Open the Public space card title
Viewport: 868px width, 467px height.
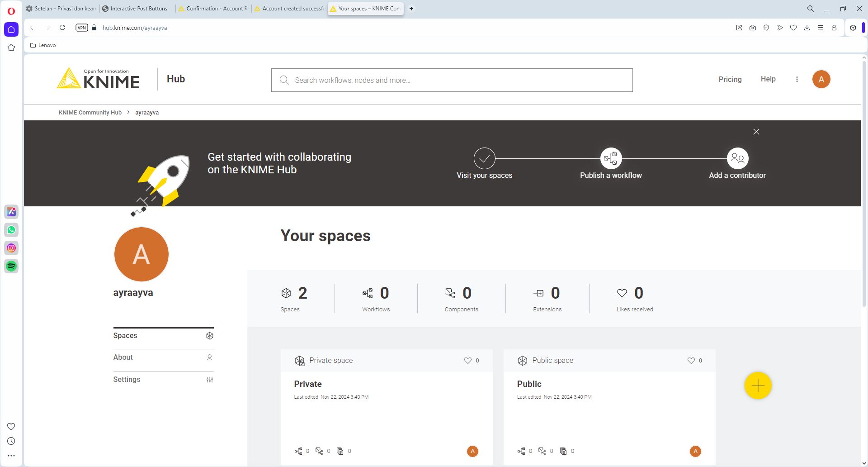[x=529, y=384]
